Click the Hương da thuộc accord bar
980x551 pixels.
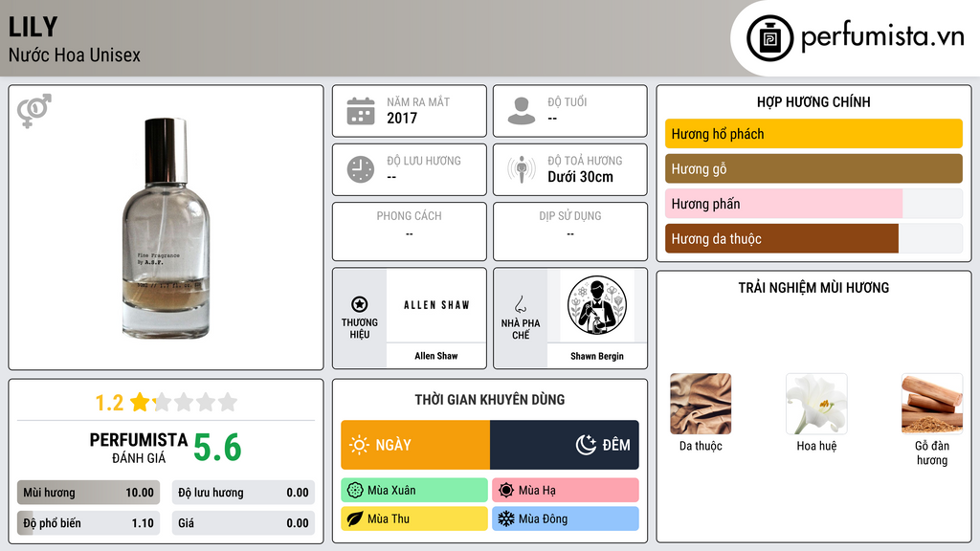point(813,238)
